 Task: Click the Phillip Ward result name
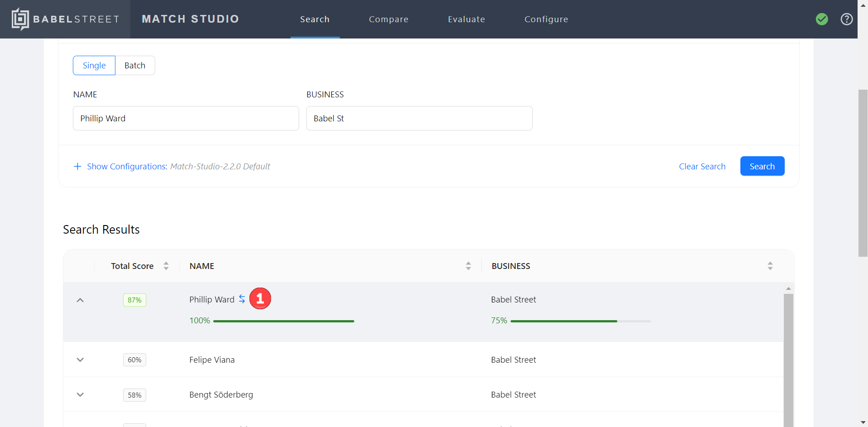click(212, 299)
